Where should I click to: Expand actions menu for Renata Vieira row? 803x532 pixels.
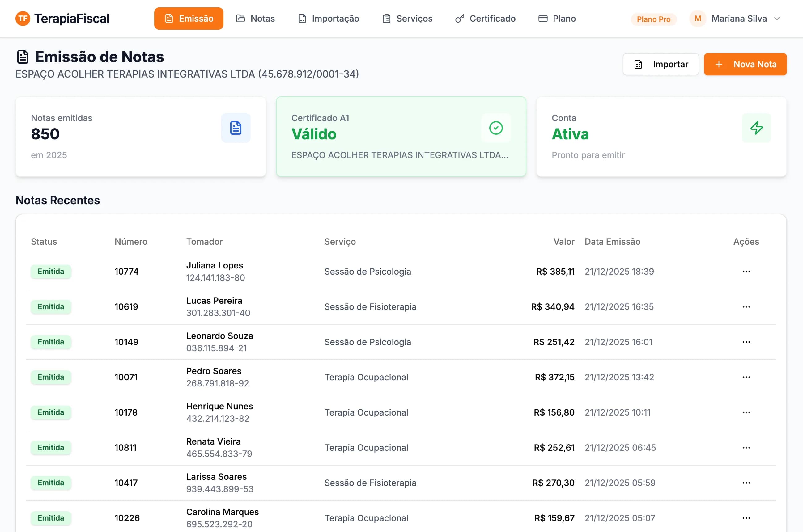point(746,448)
